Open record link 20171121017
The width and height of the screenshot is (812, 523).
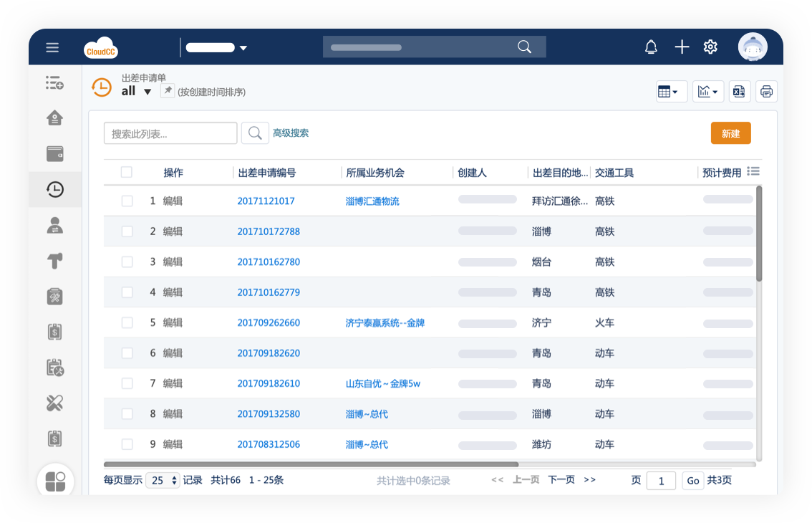266,201
